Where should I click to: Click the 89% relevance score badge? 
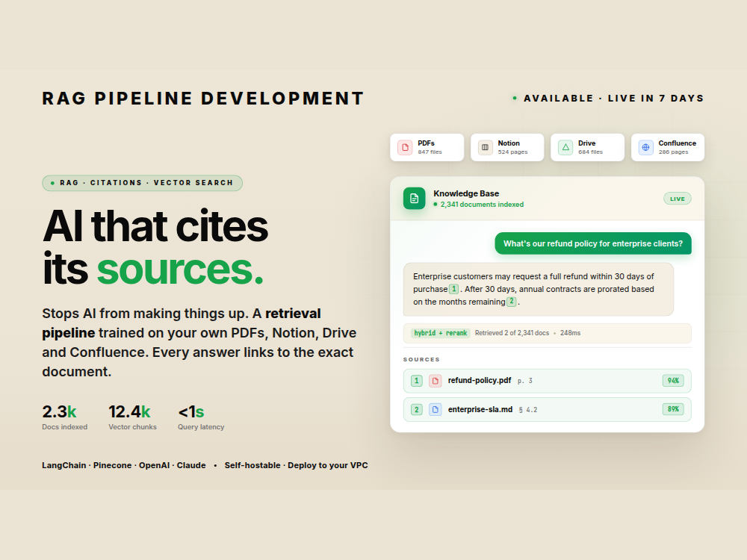click(673, 409)
